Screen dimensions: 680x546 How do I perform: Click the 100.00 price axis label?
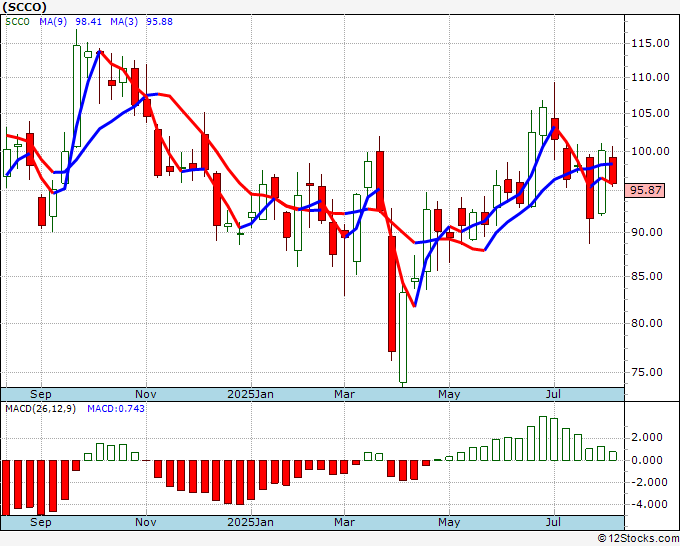click(651, 151)
